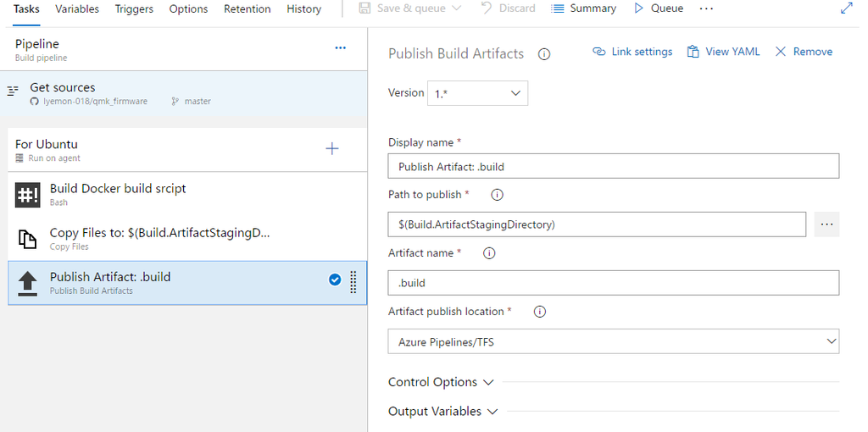Select the For Ubuntu agent job
This screenshot has width=868, height=432.
coord(187,150)
